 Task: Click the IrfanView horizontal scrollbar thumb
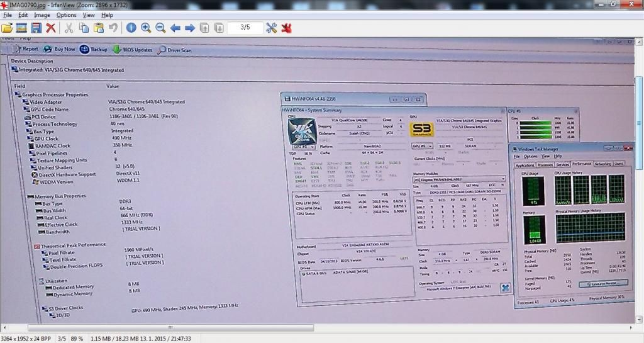(x=170, y=328)
